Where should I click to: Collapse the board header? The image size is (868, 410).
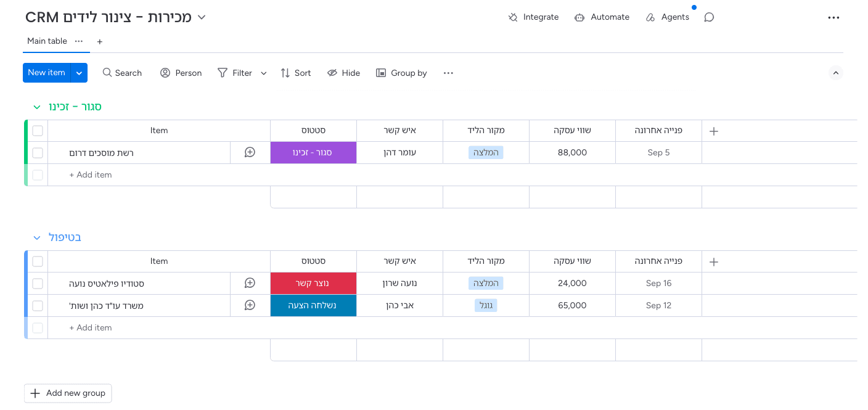point(836,73)
